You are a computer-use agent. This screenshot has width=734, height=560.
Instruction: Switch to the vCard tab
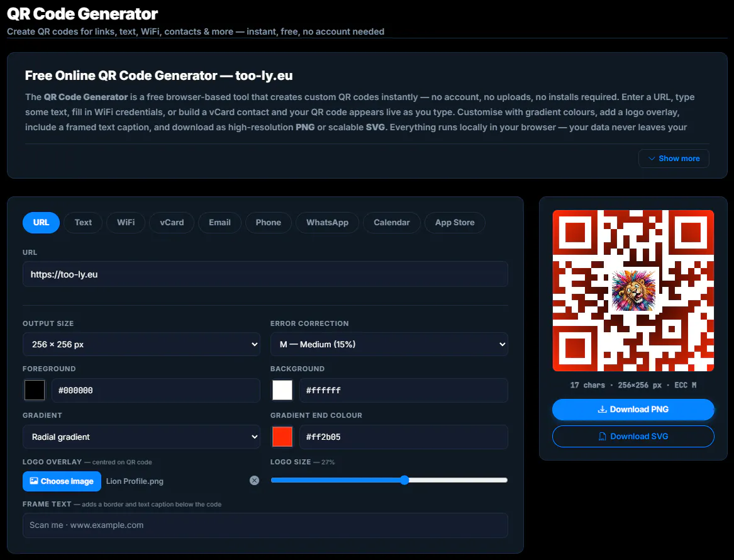[x=172, y=222]
